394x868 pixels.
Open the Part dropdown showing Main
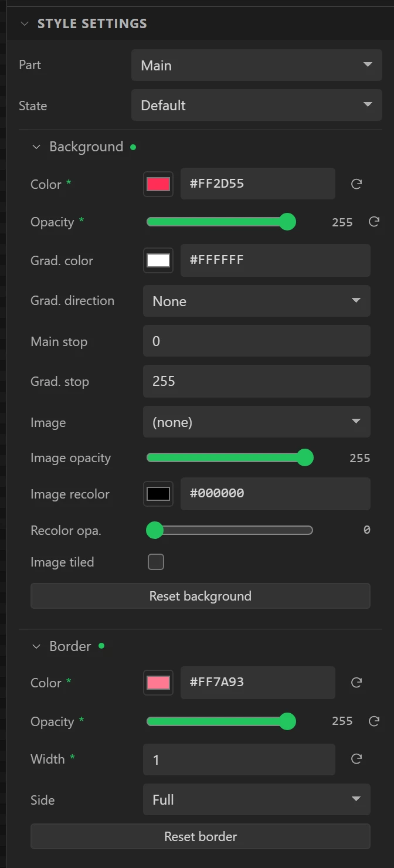pos(257,65)
